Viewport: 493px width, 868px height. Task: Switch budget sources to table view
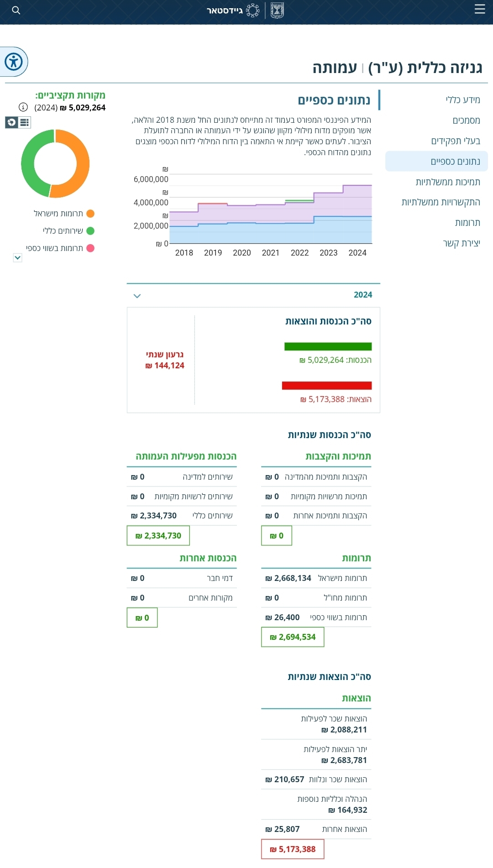[x=25, y=122]
